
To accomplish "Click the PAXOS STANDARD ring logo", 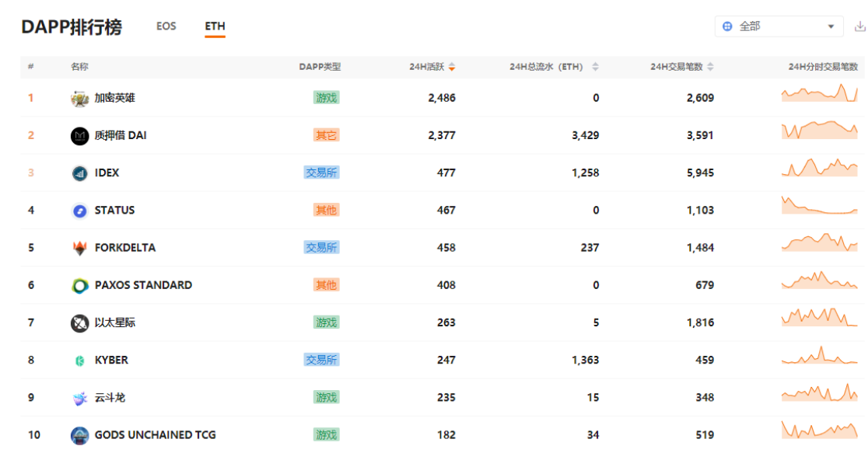I will pos(79,285).
